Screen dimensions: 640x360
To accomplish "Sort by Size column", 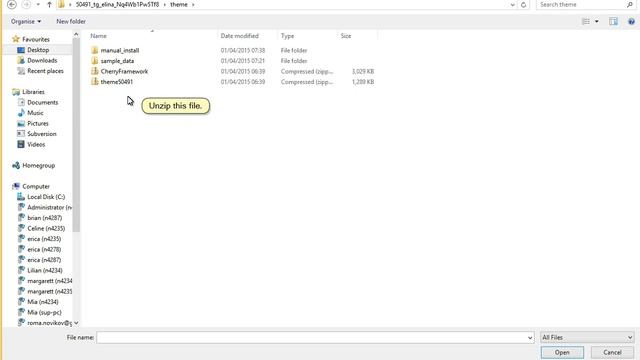I will (x=346, y=36).
